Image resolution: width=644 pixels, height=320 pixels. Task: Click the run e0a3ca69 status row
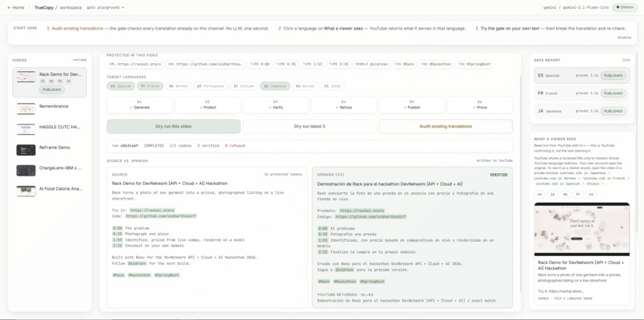(x=310, y=146)
